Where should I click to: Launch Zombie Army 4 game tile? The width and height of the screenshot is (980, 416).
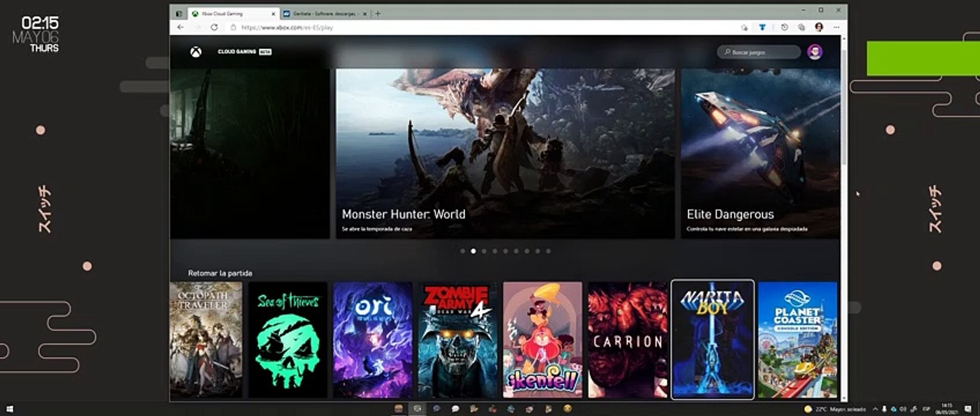pyautogui.click(x=458, y=340)
